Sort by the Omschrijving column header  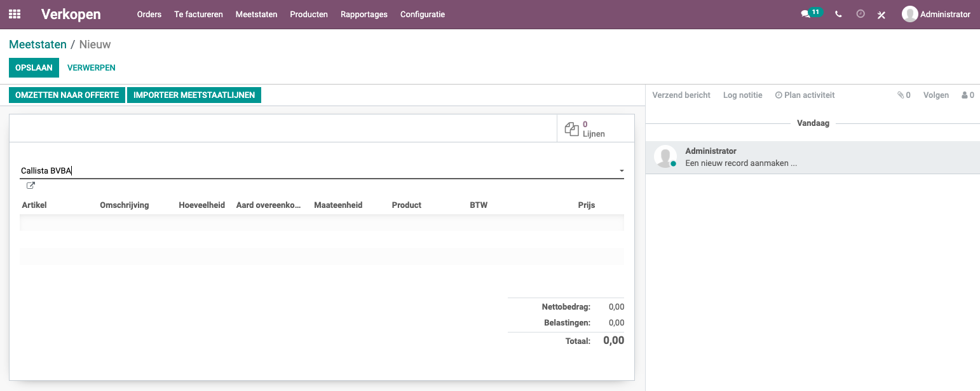(125, 205)
